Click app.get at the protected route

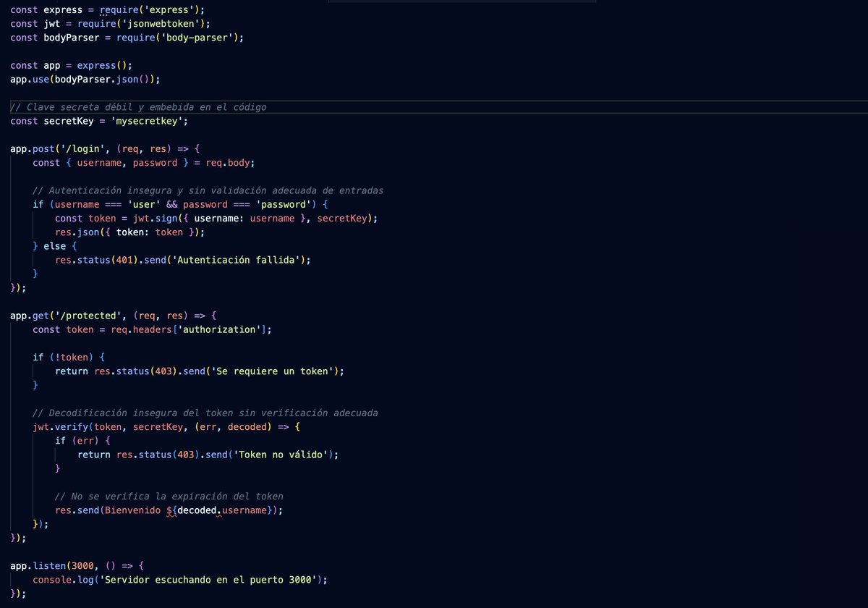tap(30, 316)
